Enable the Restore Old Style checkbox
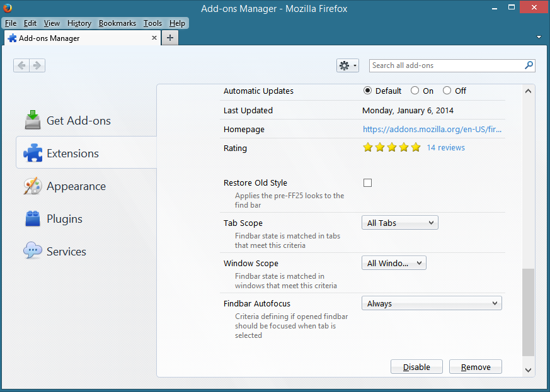The width and height of the screenshot is (550, 392). pyautogui.click(x=367, y=183)
